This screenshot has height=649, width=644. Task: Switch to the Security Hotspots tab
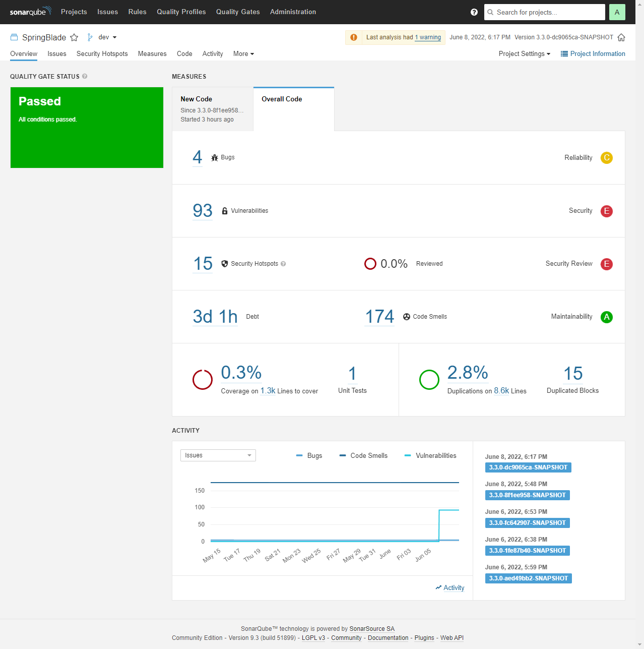tap(102, 54)
